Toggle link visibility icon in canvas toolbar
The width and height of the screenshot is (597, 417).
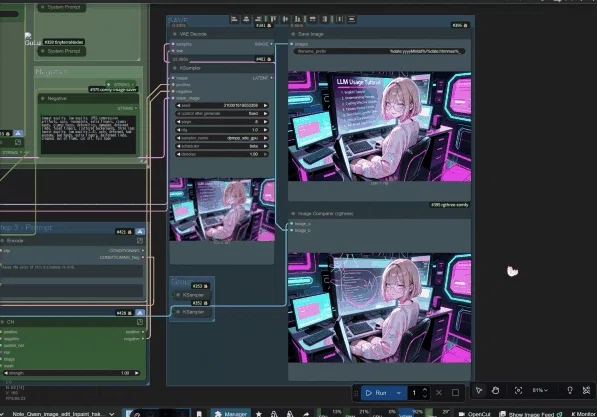[586, 390]
